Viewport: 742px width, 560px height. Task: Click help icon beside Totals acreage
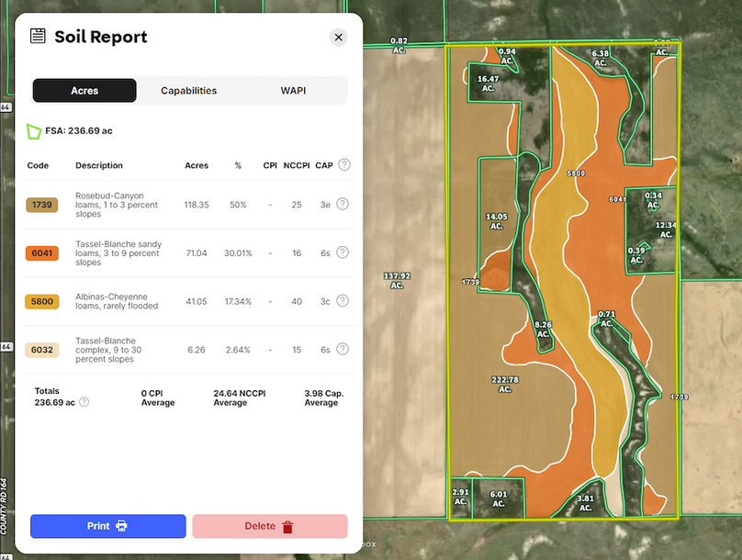click(84, 402)
